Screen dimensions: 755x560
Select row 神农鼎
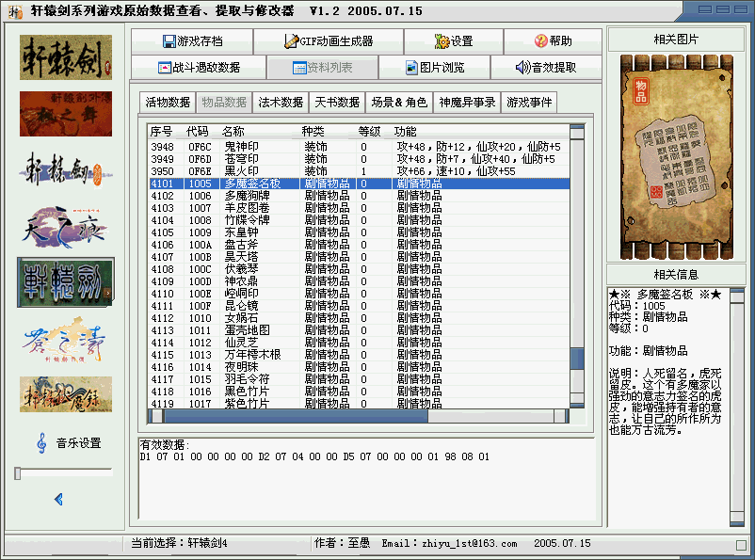tap(359, 281)
